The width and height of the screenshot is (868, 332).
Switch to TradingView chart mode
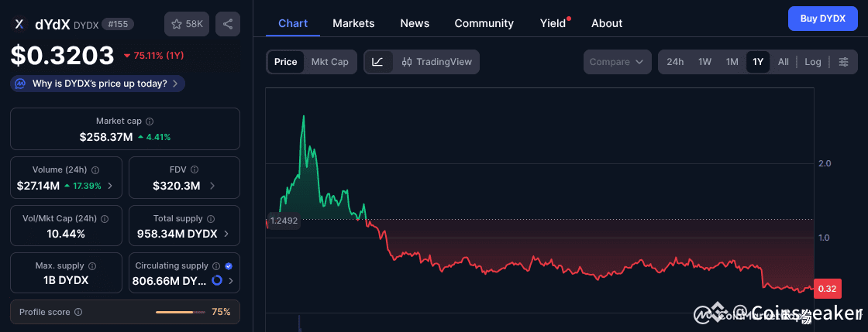click(x=437, y=62)
